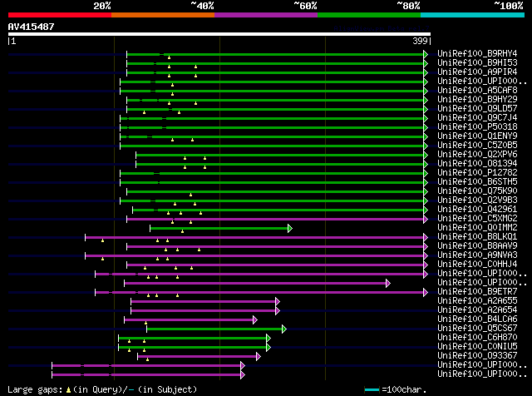Click the green ~80% identity legend segment

coord(369,15)
